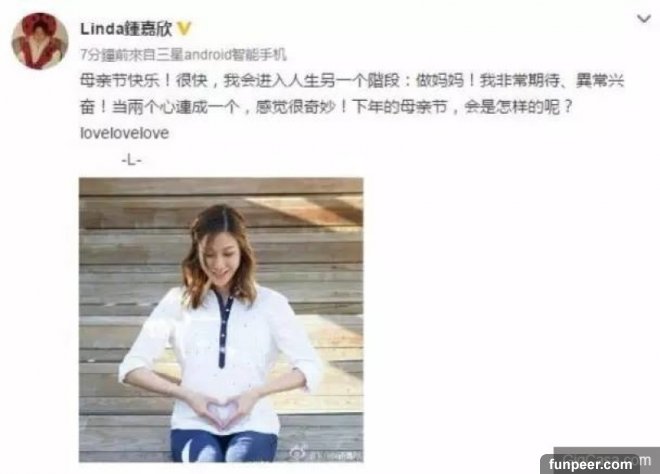Click the Weibo logo watermark on the photo
660x474 pixels.
pos(298,453)
